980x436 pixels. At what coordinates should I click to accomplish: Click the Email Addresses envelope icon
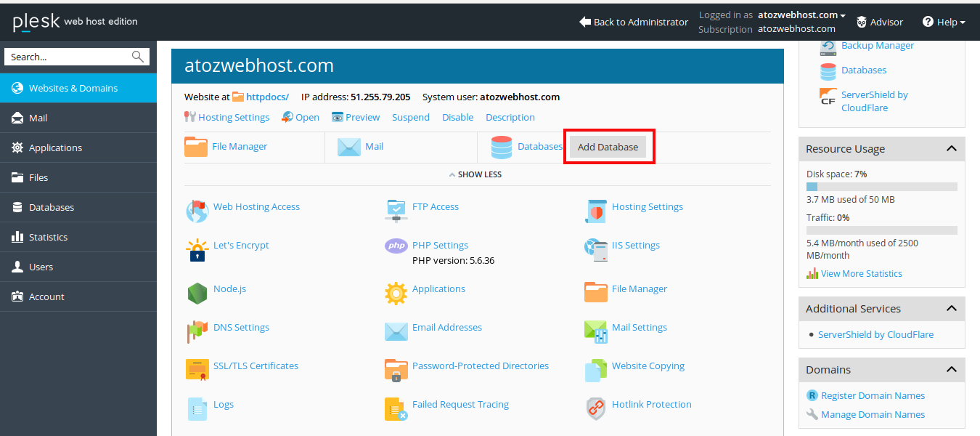[396, 331]
